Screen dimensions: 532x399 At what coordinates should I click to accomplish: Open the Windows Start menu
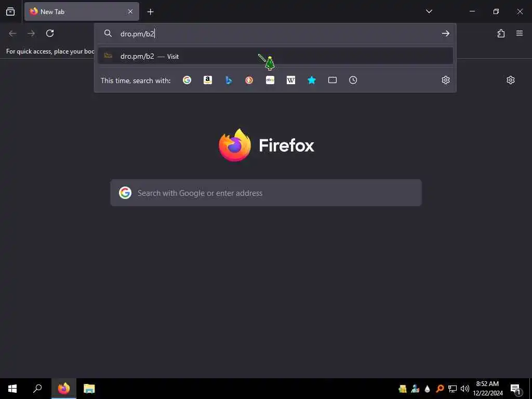click(12, 389)
